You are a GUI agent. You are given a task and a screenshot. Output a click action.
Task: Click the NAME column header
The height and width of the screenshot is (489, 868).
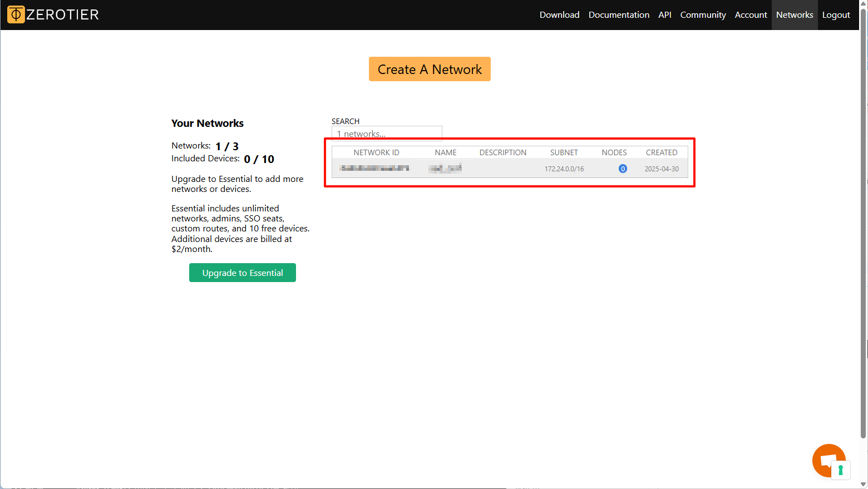(x=446, y=152)
